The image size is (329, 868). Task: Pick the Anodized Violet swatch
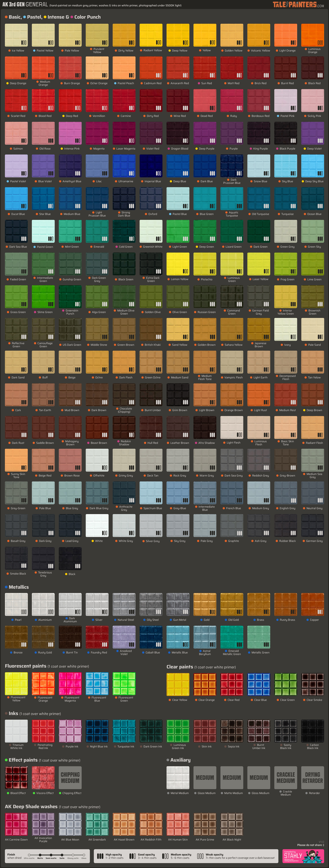(124, 637)
